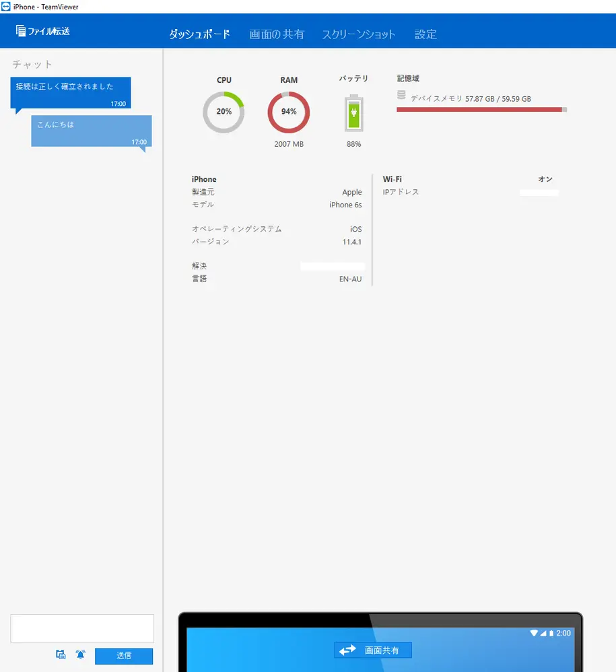Open the ファイル転送 file transfer button

(43, 31)
